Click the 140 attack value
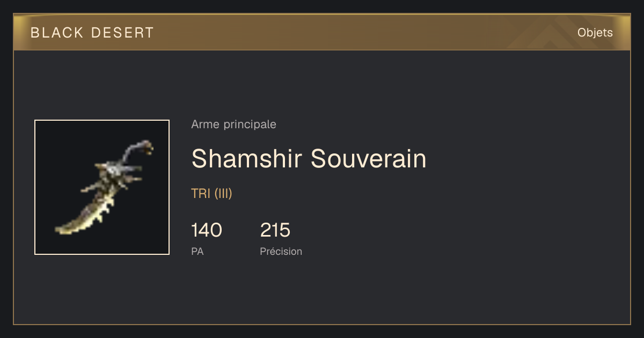This screenshot has width=644, height=338. 207,230
